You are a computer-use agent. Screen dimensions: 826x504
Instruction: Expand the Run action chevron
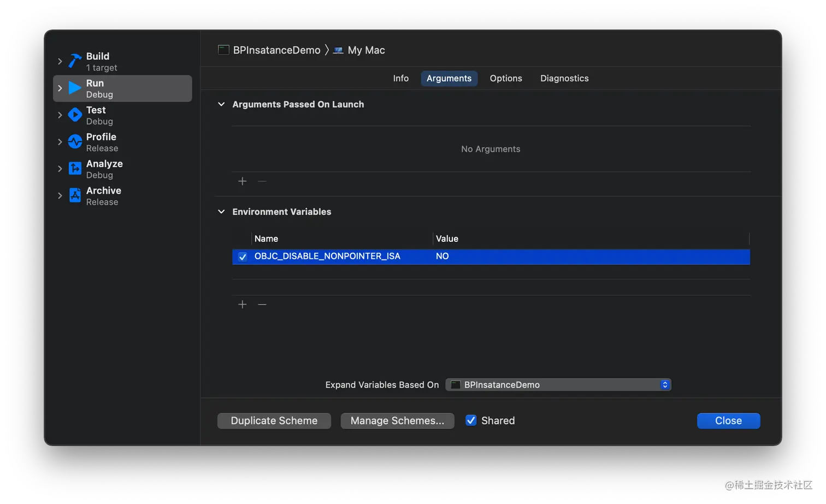click(x=60, y=88)
